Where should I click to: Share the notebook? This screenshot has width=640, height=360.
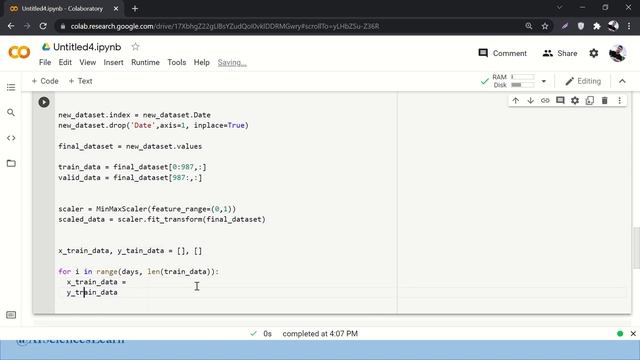(560, 53)
